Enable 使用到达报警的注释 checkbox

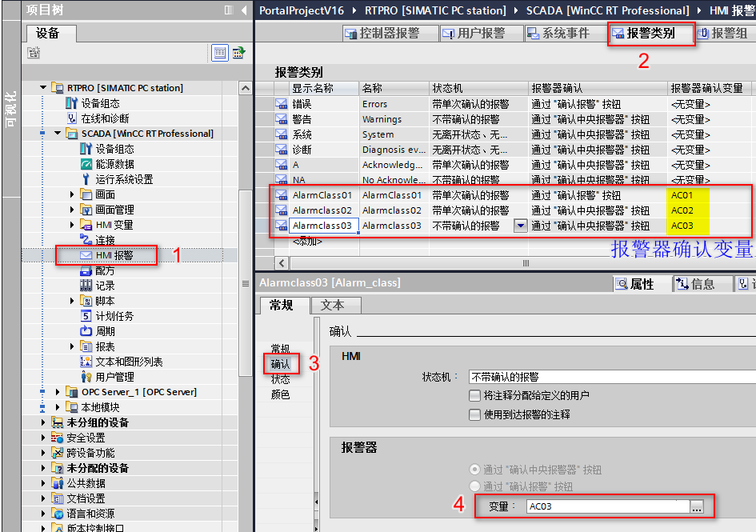click(475, 414)
